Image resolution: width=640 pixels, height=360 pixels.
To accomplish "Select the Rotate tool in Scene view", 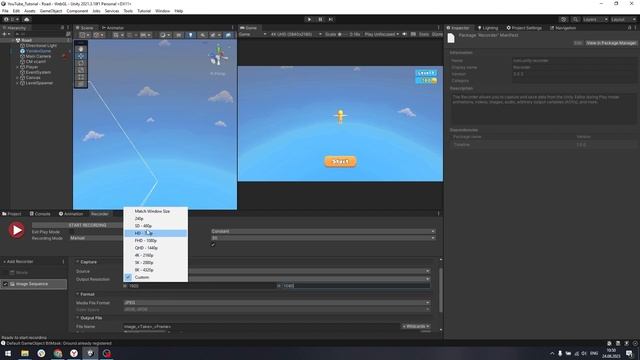I will pos(81,63).
